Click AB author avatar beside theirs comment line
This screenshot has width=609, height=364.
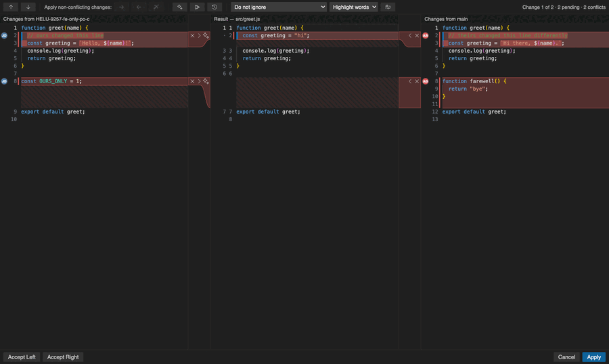click(x=426, y=35)
